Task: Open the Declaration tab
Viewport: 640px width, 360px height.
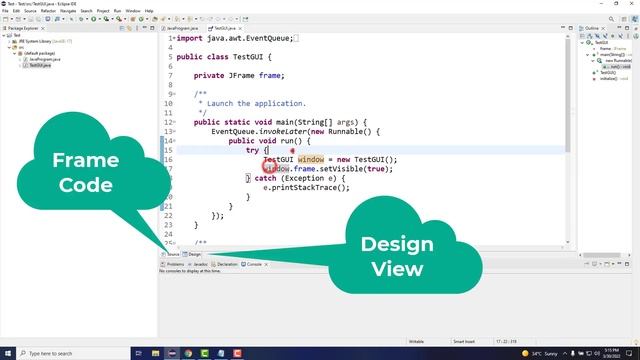Action: tap(224, 264)
